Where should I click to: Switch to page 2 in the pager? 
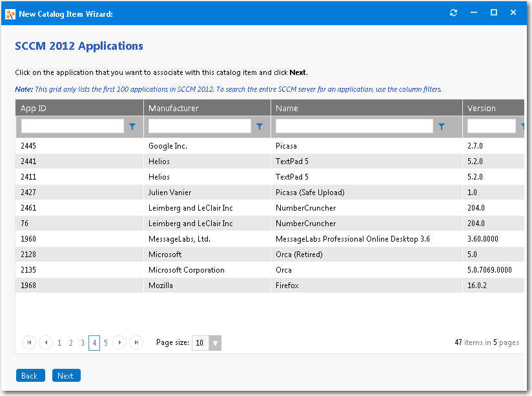coord(71,342)
